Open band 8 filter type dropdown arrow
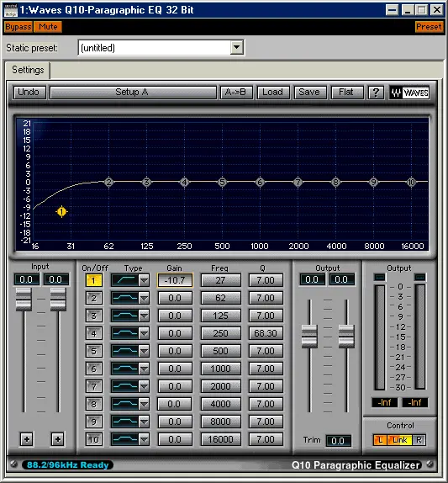This screenshot has height=483, width=448. tap(144, 404)
